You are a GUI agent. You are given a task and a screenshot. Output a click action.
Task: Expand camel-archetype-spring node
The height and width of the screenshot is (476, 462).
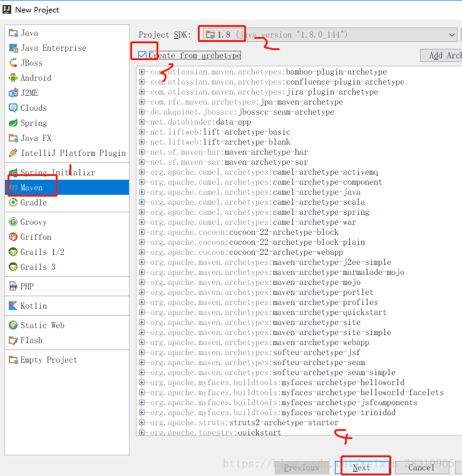(x=141, y=212)
